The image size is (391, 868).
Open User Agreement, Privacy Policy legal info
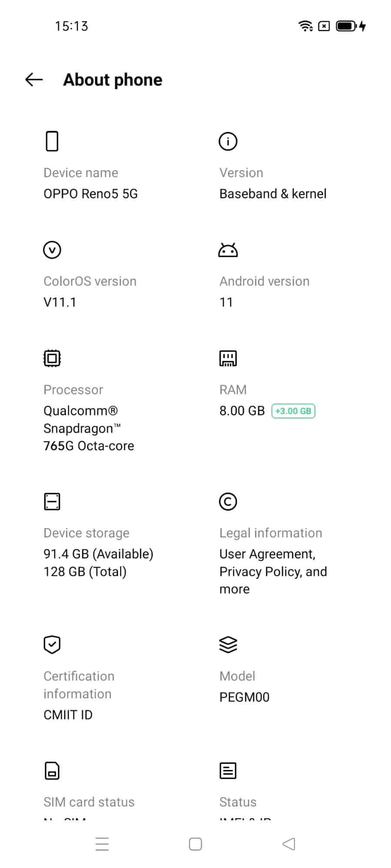point(273,571)
